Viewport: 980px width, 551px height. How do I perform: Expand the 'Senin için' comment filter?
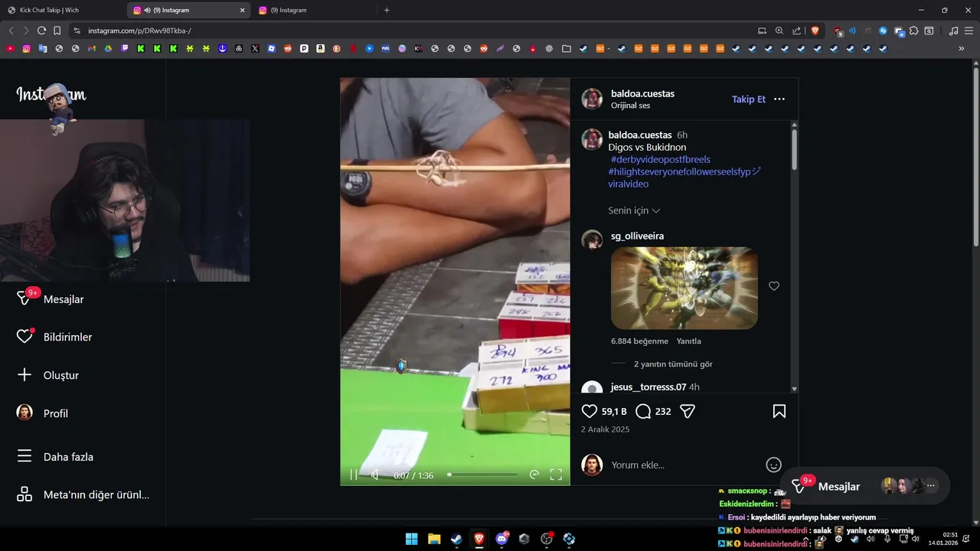coord(634,210)
